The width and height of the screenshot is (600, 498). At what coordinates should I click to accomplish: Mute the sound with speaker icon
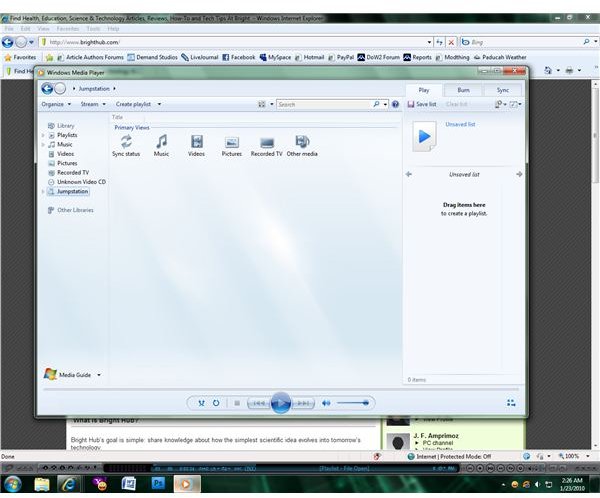tap(326, 403)
